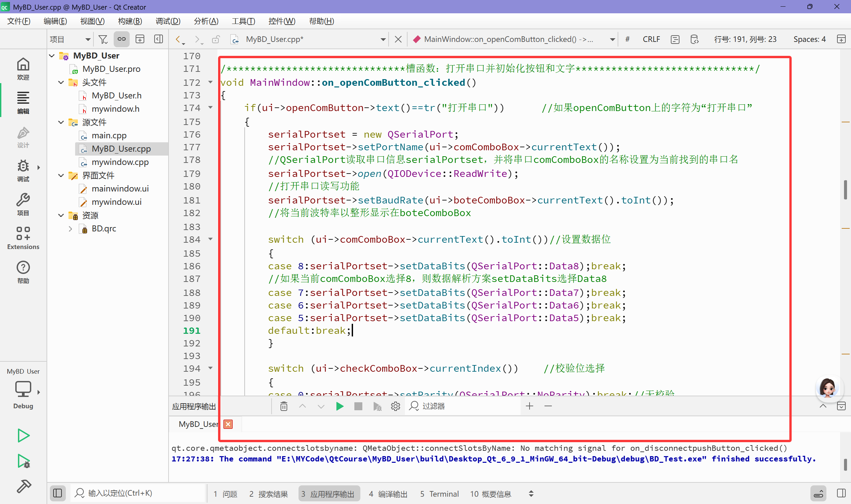Clear application output with trash icon

tap(284, 406)
